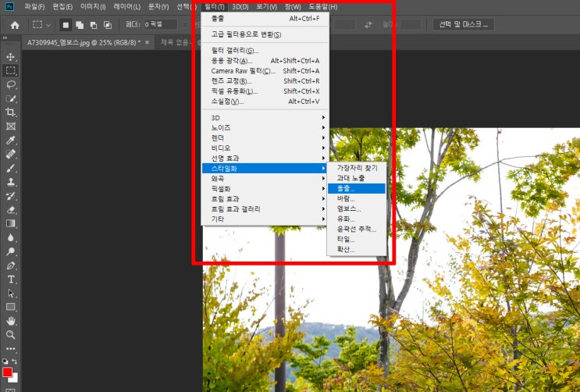Expand the 흐림 효과 갤러리 submenu

265,209
